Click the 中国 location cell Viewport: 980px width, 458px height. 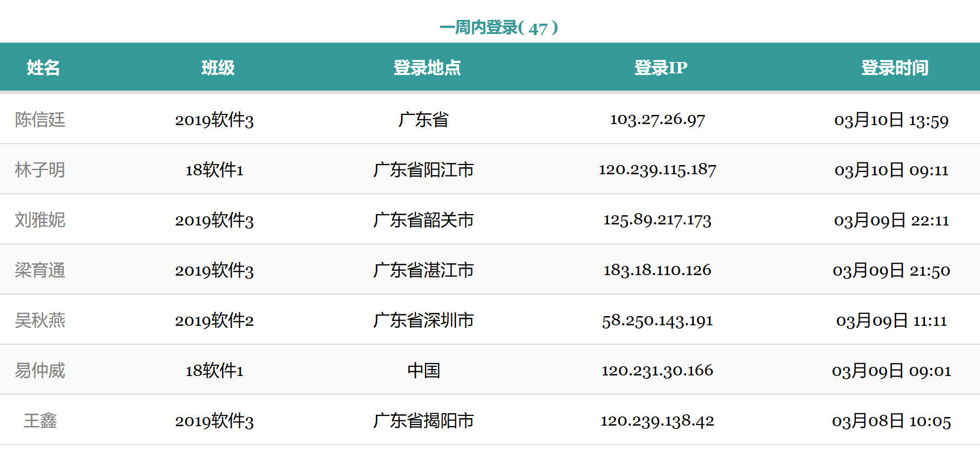point(423,371)
